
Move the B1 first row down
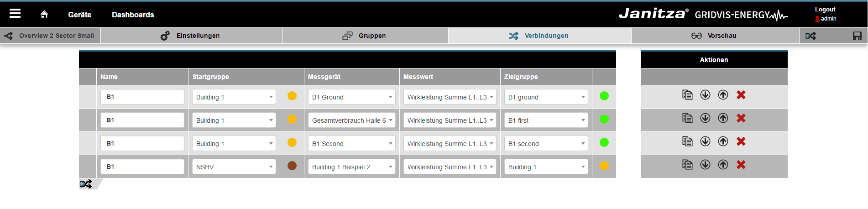[x=705, y=118]
